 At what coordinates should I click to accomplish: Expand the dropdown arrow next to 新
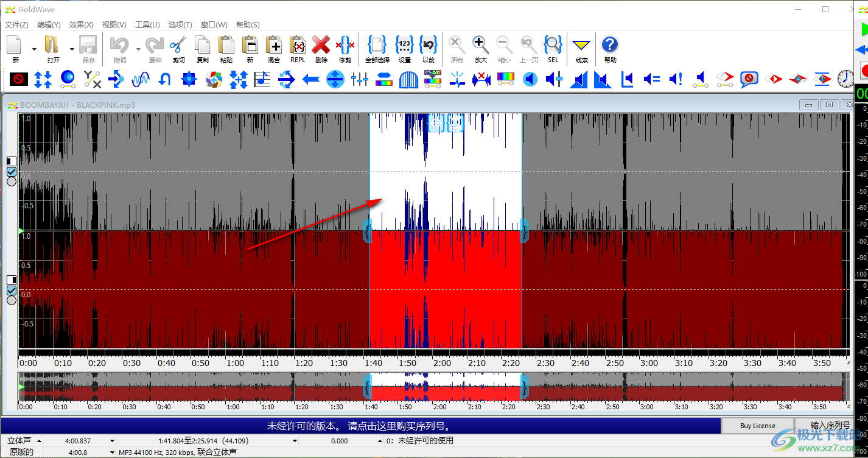tap(34, 49)
